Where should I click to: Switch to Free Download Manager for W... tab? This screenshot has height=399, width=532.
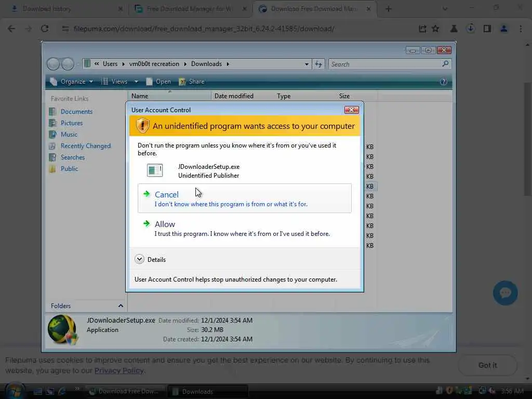189,9
